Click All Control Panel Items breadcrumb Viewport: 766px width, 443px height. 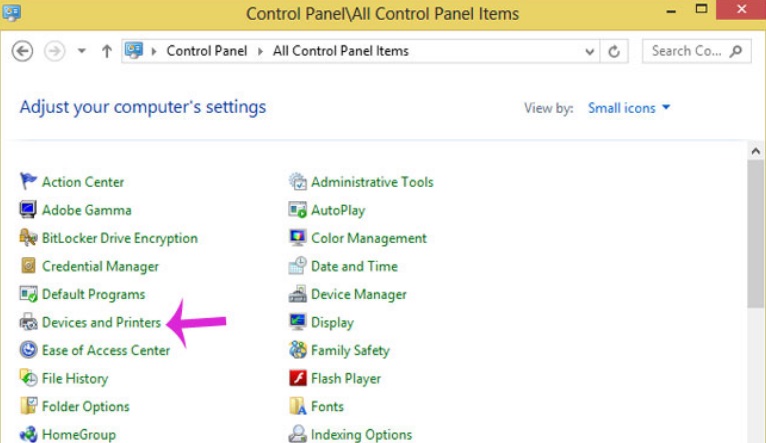[x=340, y=51]
